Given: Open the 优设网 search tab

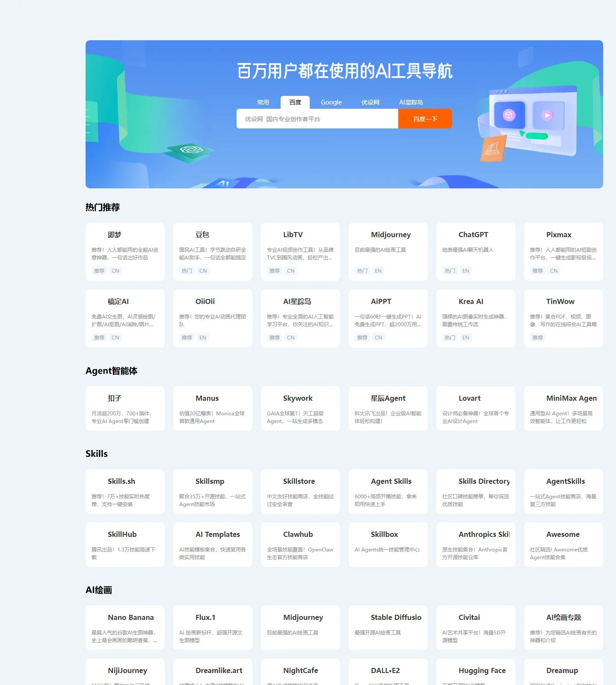Looking at the screenshot, I should 370,102.
